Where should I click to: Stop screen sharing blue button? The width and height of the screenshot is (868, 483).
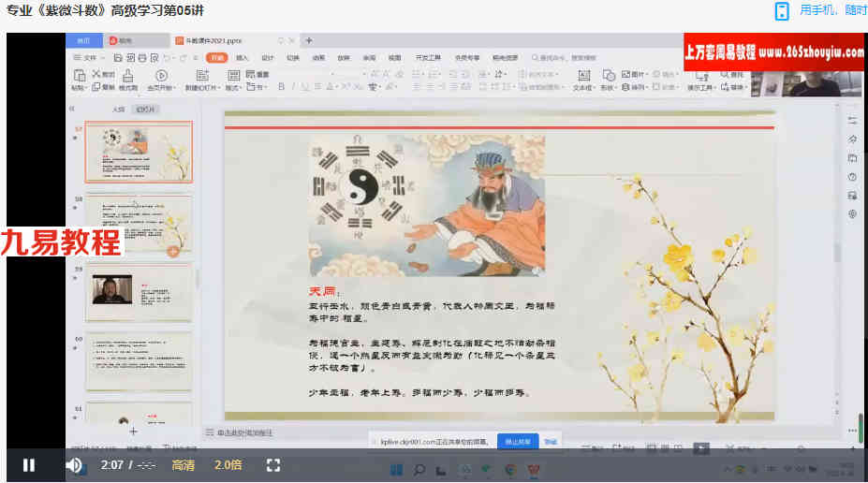pos(518,442)
